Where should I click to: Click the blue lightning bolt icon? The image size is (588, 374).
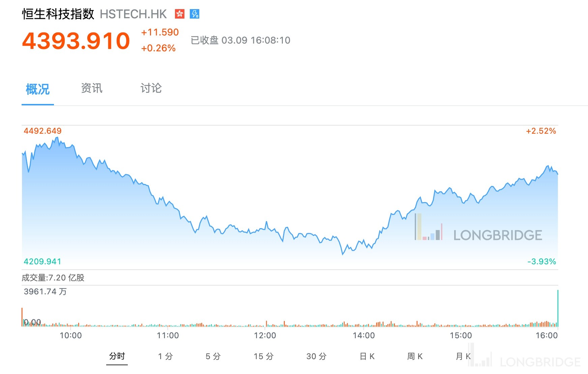tap(195, 14)
